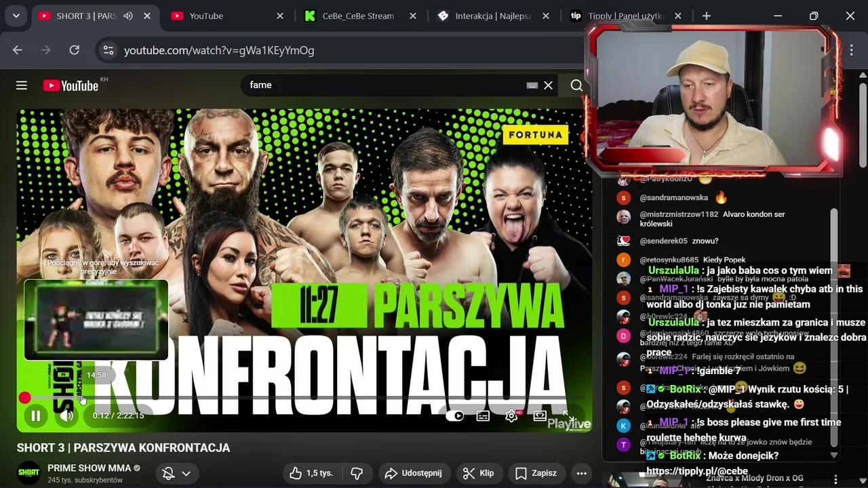The image size is (868, 488).
Task: Click chat message "Kiedy Popek"
Action: pyautogui.click(x=724, y=260)
